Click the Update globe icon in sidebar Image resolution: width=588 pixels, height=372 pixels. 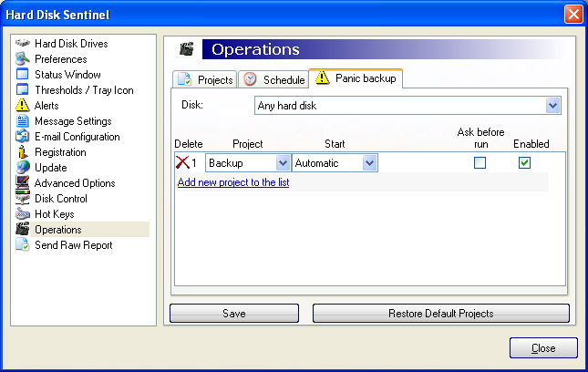click(23, 168)
